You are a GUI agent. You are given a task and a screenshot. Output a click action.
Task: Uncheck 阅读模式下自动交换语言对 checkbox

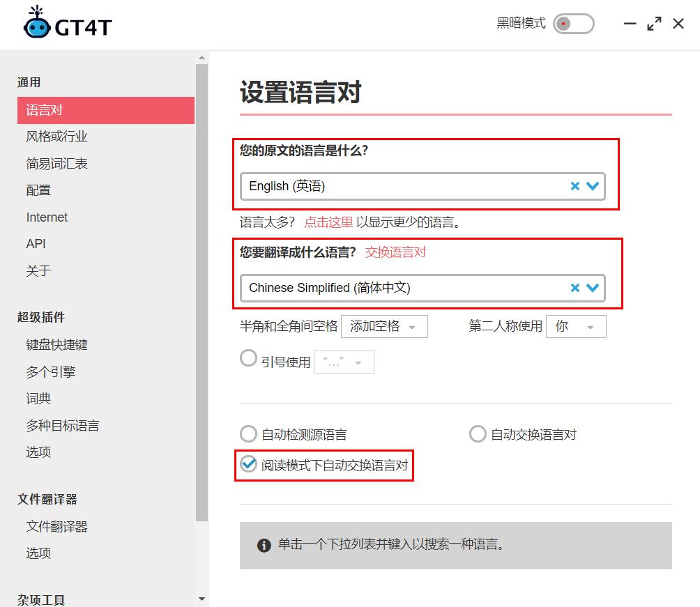(x=248, y=464)
